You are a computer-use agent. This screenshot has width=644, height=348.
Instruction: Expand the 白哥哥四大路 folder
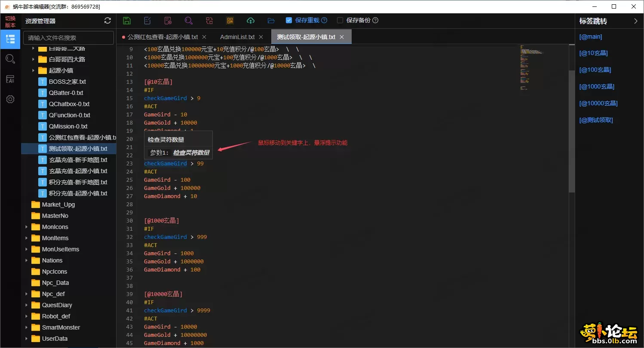pos(34,59)
